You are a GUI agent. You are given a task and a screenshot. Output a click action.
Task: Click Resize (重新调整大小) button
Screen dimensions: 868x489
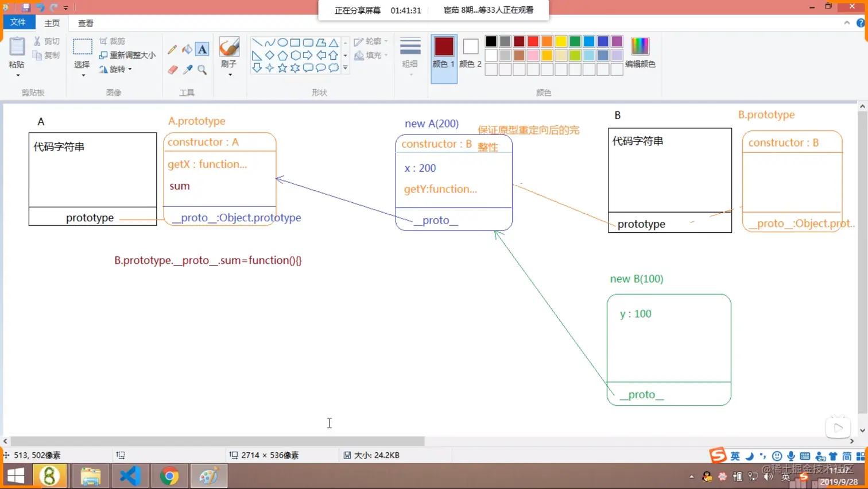(x=127, y=55)
